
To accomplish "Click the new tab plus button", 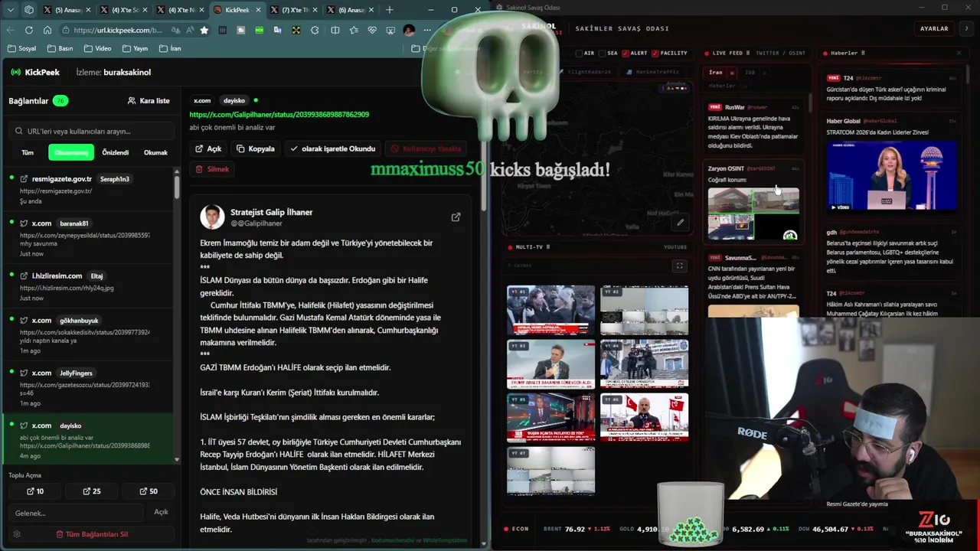I will point(389,10).
